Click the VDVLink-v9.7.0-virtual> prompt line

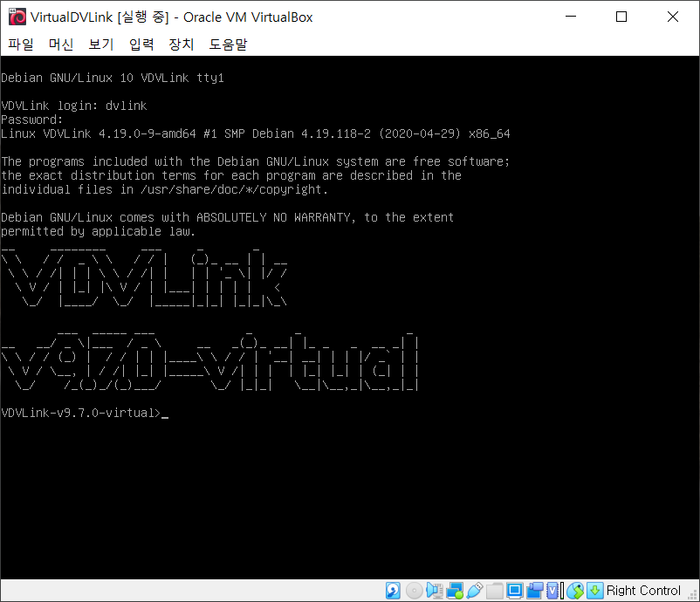tap(85, 413)
